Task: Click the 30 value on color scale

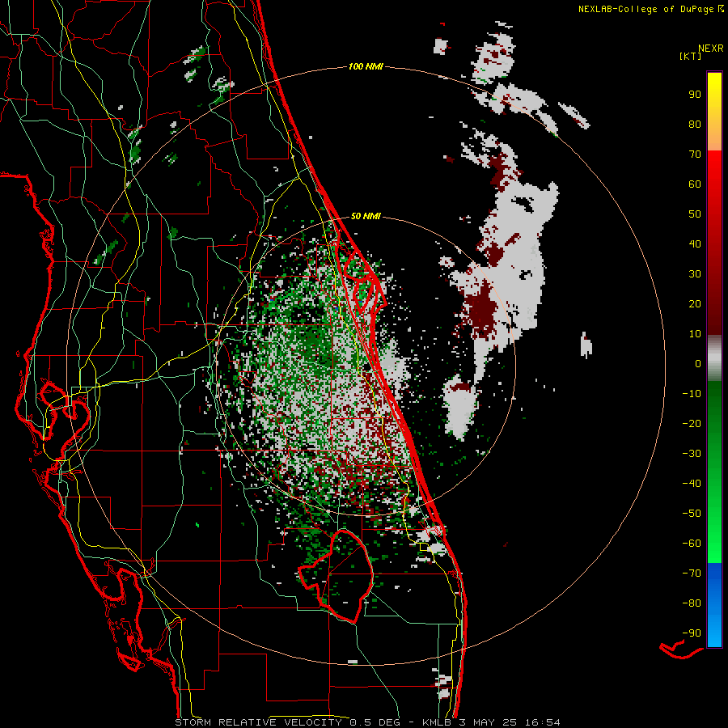Action: pyautogui.click(x=695, y=274)
